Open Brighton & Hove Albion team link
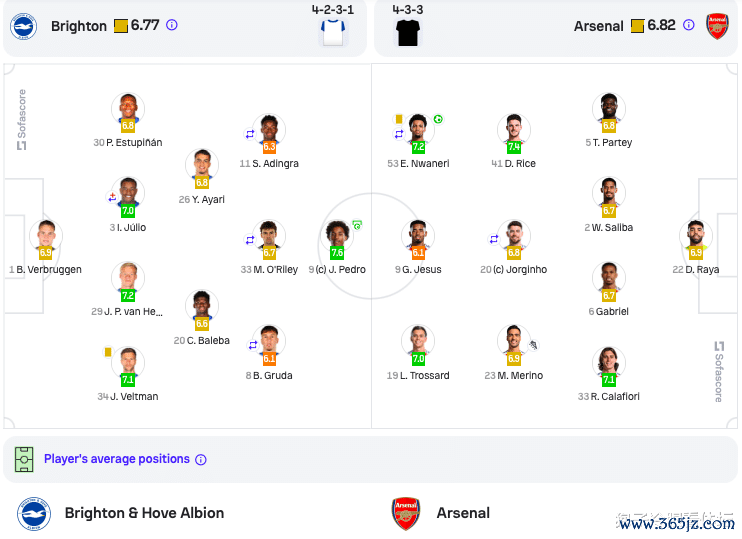 click(144, 513)
